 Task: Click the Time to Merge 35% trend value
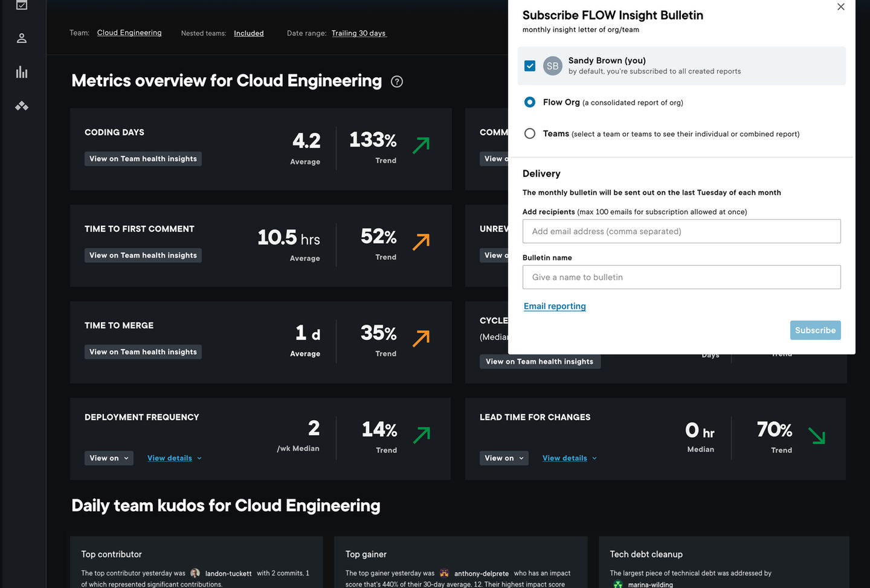(x=379, y=333)
